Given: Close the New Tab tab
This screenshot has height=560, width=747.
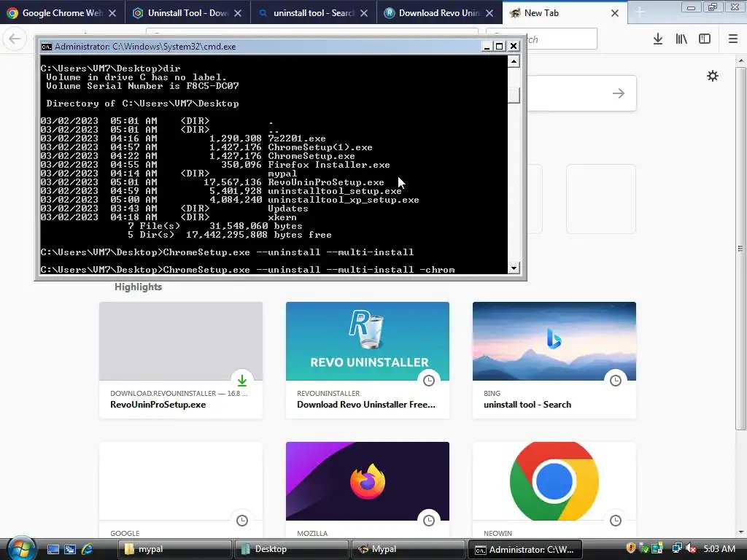Looking at the screenshot, I should pos(615,13).
